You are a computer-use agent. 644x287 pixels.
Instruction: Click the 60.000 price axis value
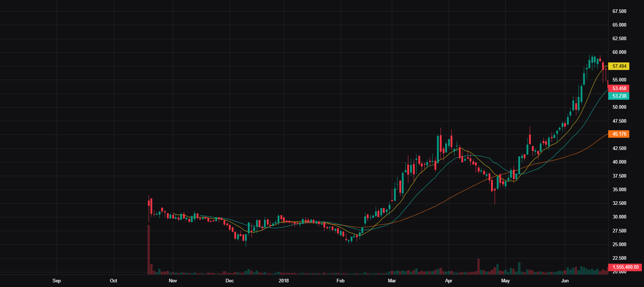619,52
